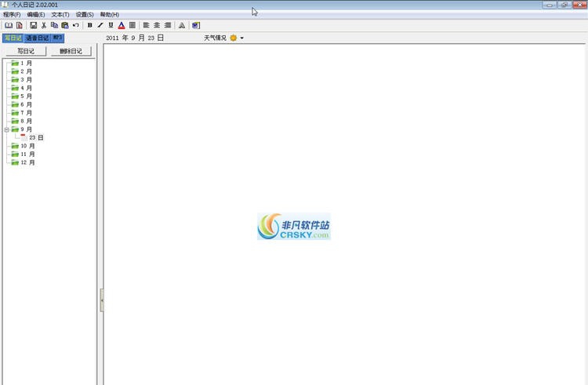Open the 帮助(H) menu
This screenshot has height=385, width=588.
click(x=110, y=14)
